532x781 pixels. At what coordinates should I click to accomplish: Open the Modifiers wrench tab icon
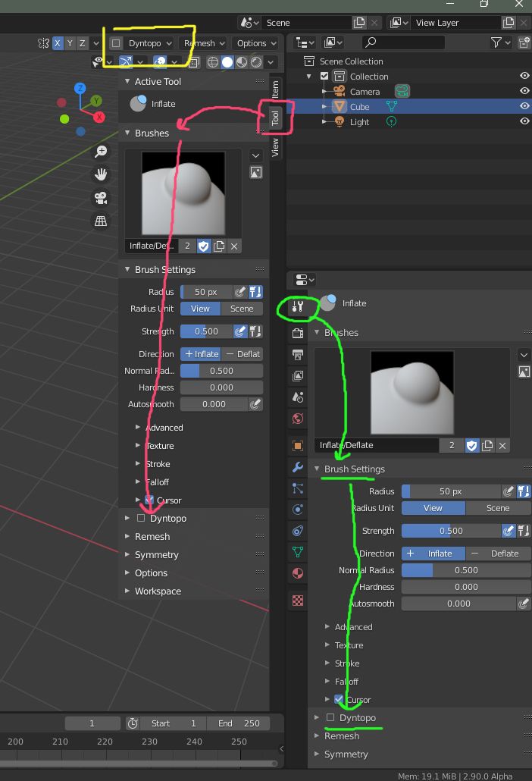298,467
